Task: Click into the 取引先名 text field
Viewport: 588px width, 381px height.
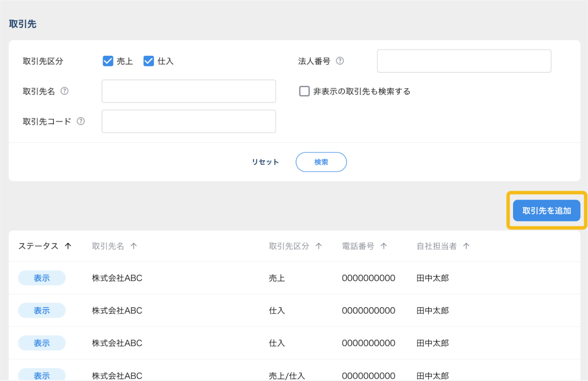Action: (189, 91)
